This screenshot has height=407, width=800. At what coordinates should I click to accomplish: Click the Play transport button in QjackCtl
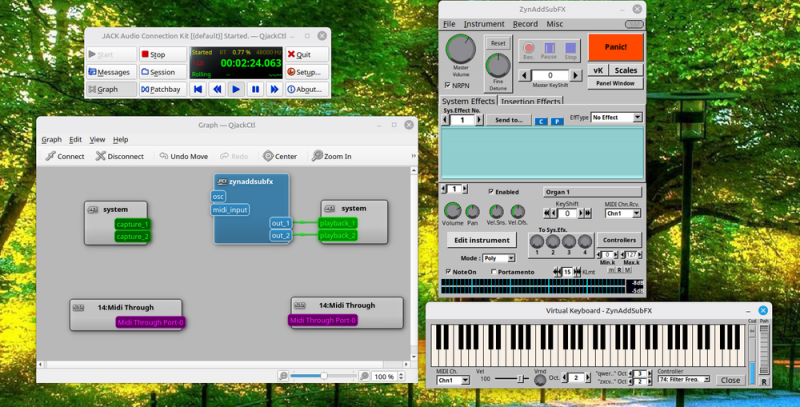(236, 89)
